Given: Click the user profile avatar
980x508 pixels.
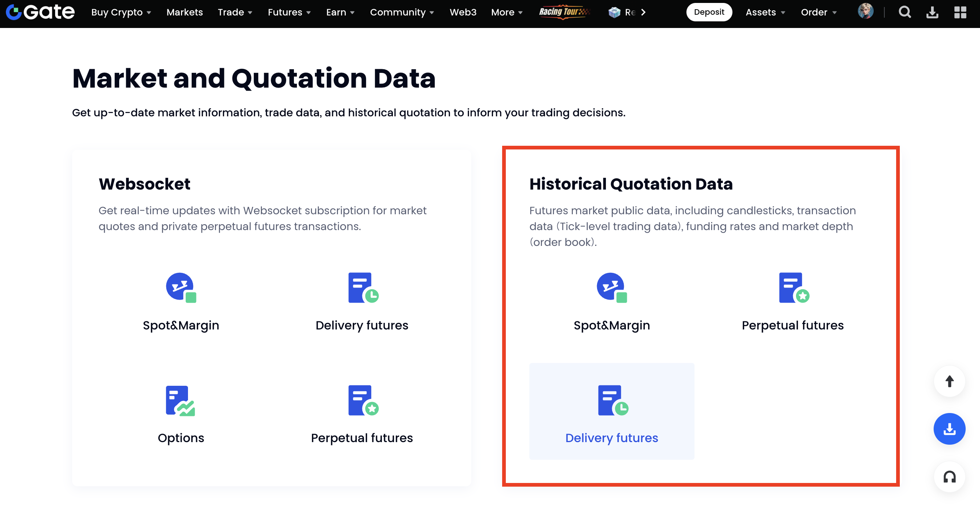Looking at the screenshot, I should click(x=865, y=11).
